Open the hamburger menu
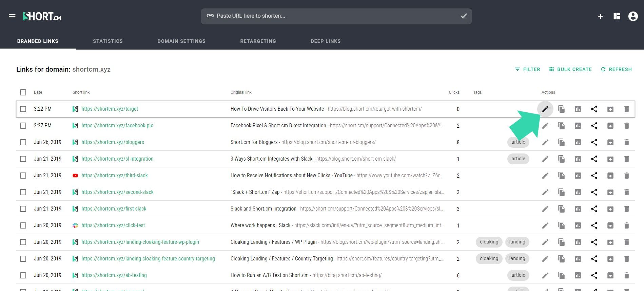Screen dimensions: 644x291 click(x=12, y=16)
